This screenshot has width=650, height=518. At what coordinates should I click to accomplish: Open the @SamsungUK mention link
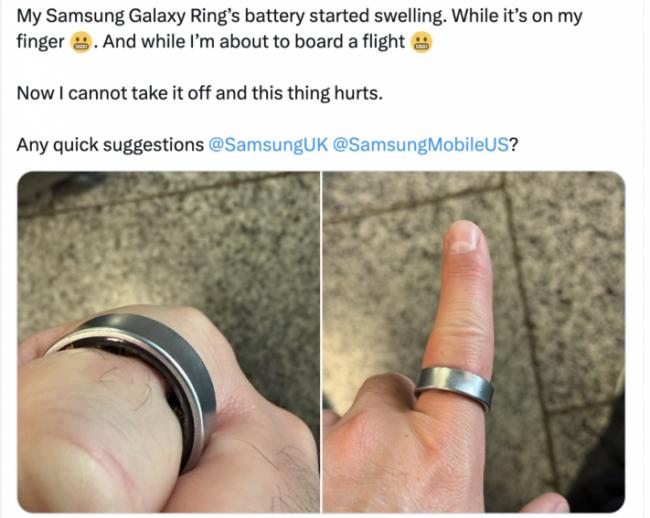268,145
